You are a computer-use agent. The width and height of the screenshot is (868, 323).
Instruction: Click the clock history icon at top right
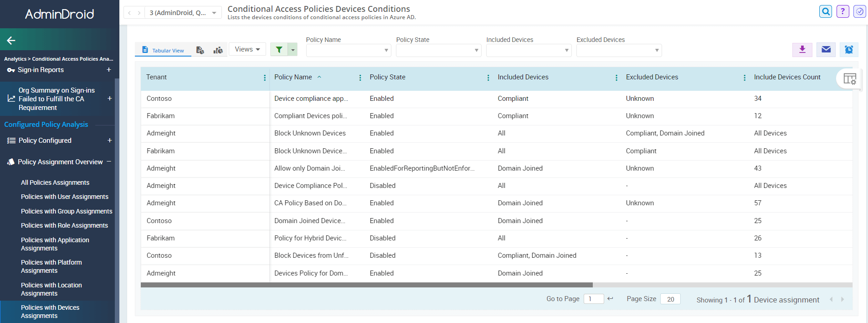tap(860, 11)
